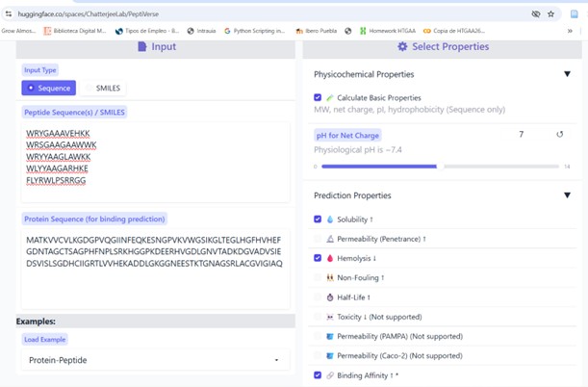Collapse the Physicochemical Properties section
The width and height of the screenshot is (588, 387).
point(567,74)
